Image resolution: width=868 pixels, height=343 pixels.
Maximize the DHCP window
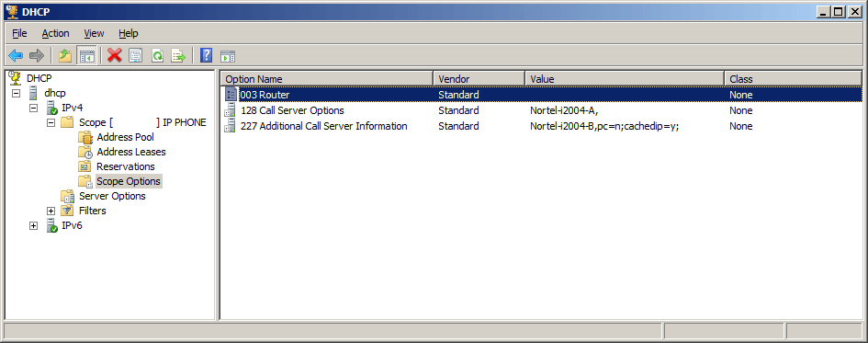(840, 11)
